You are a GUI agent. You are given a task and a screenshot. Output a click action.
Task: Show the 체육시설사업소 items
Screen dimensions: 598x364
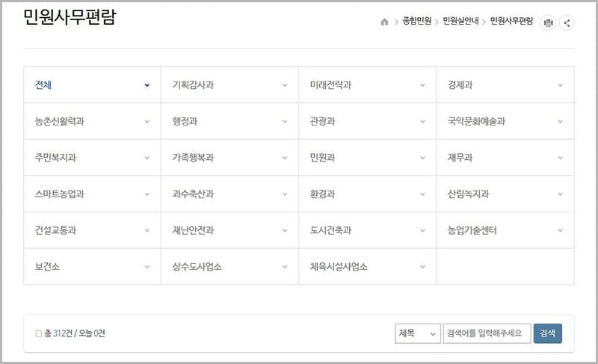(x=367, y=267)
